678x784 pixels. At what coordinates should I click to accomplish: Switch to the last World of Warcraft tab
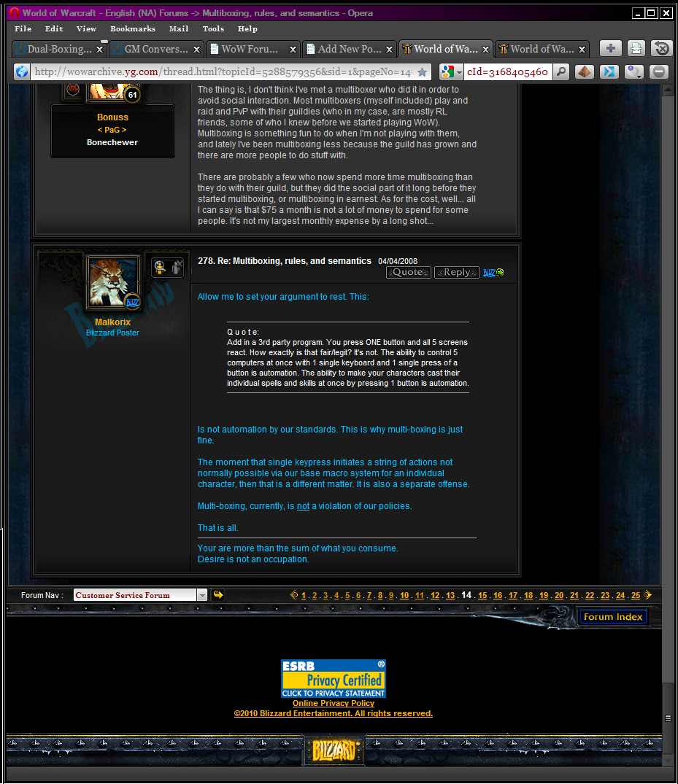[x=542, y=49]
